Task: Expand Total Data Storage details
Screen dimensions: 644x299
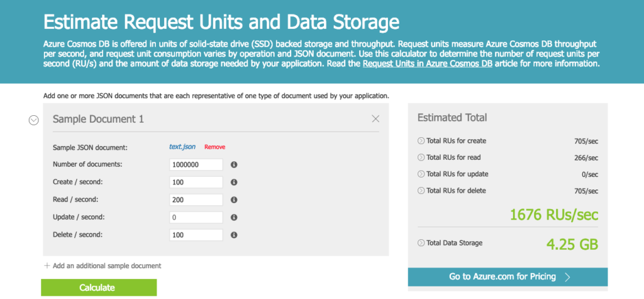Action: click(421, 243)
